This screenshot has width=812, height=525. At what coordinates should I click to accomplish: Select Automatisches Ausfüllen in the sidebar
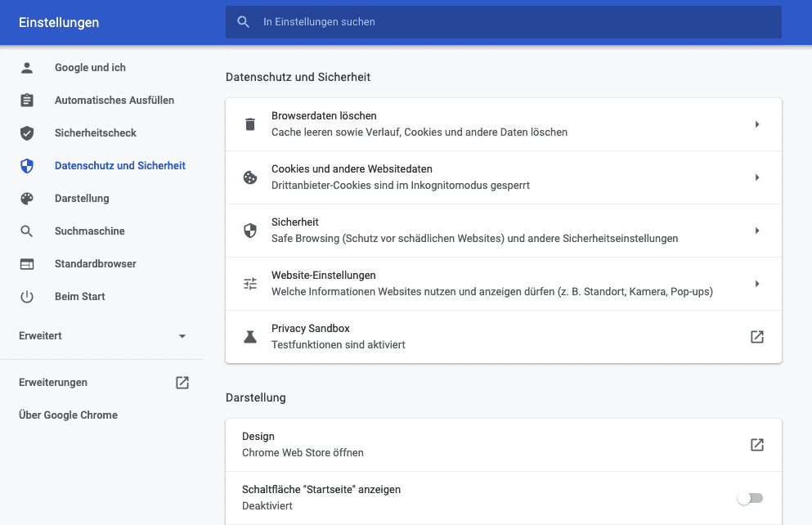pos(114,101)
